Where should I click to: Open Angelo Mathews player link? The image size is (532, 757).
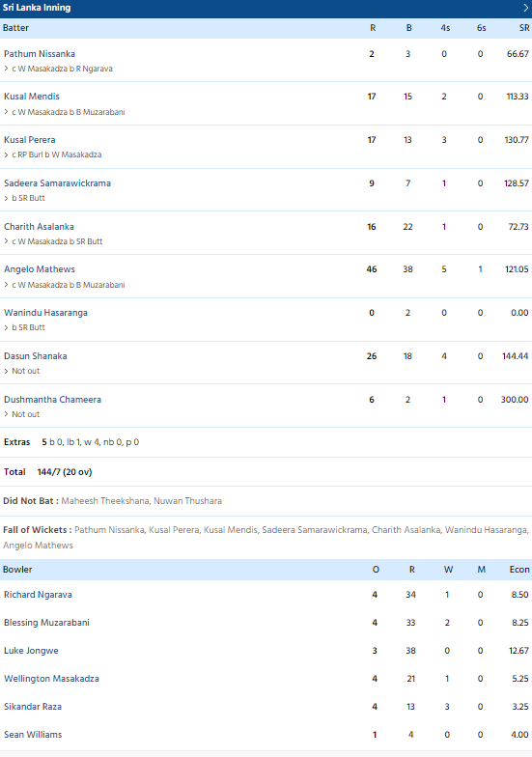pos(40,268)
